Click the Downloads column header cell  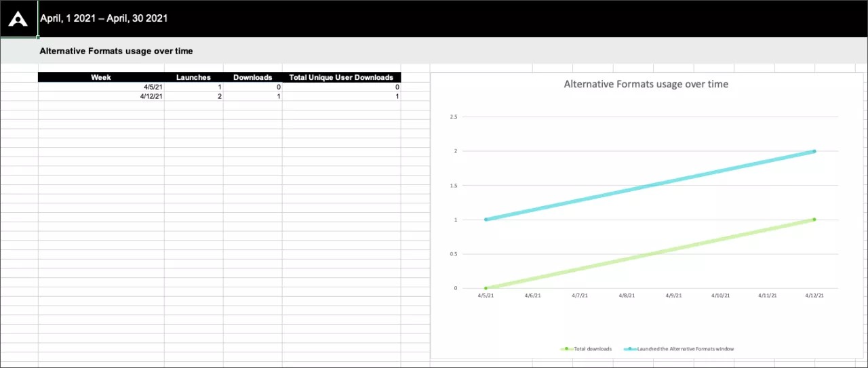(x=252, y=77)
